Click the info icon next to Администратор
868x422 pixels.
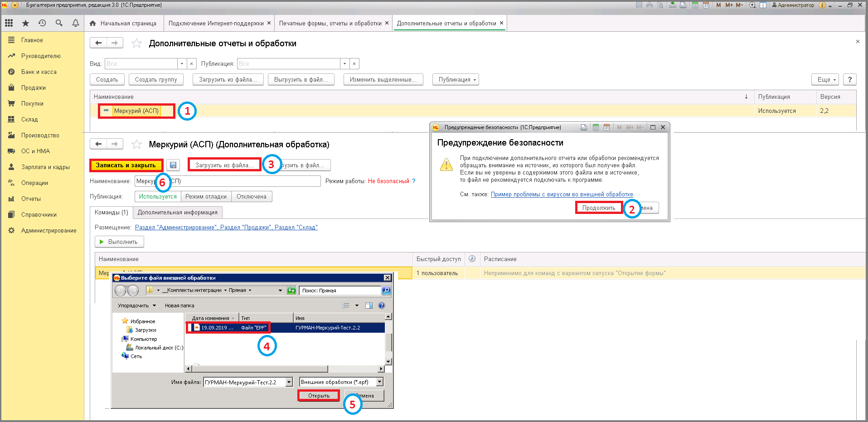[x=822, y=5]
